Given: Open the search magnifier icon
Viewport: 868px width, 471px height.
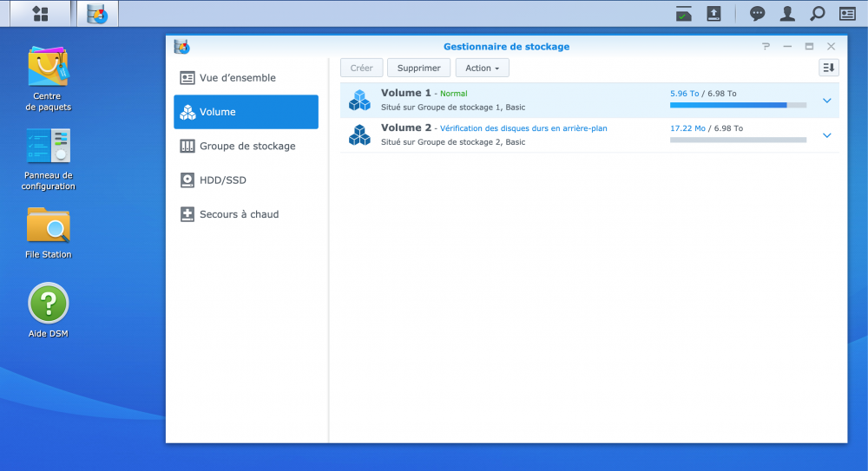Looking at the screenshot, I should [817, 14].
